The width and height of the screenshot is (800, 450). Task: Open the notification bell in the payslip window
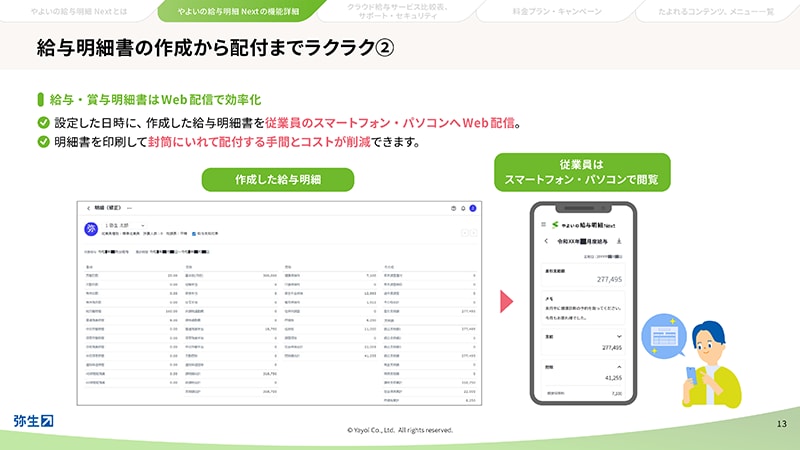(463, 208)
